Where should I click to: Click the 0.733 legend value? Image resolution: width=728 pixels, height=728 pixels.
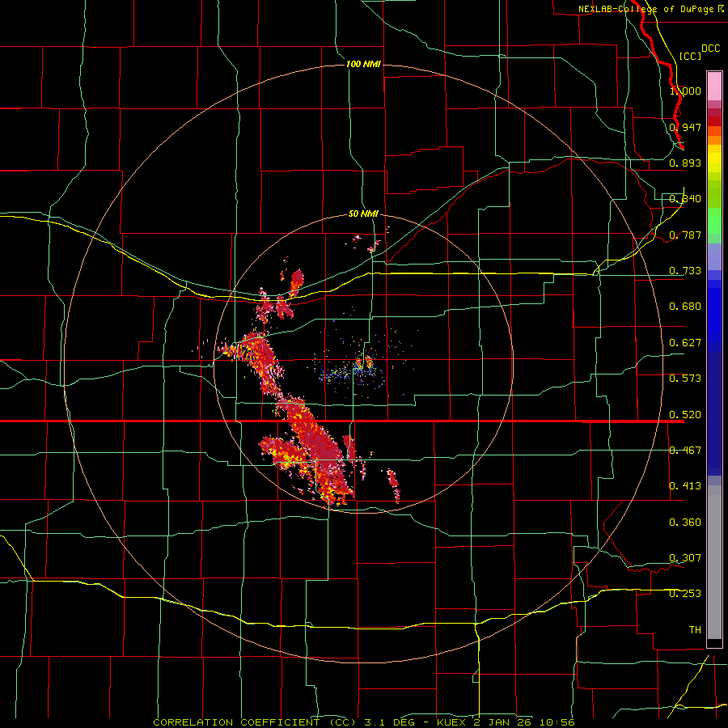[x=685, y=271]
